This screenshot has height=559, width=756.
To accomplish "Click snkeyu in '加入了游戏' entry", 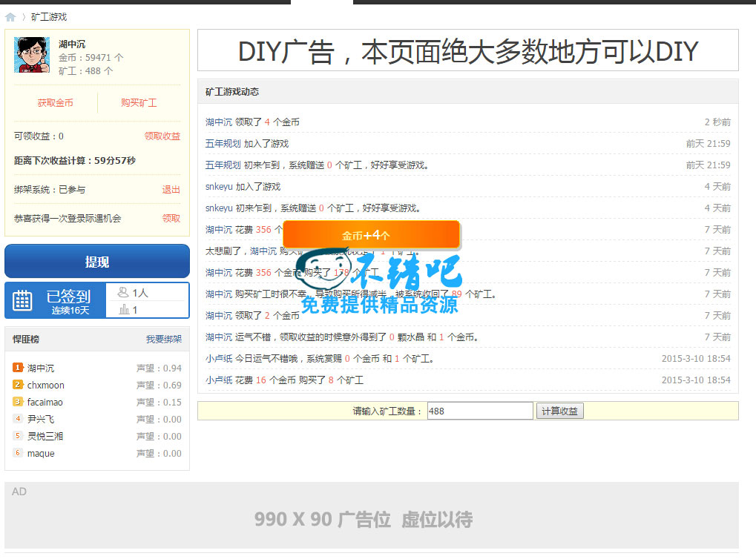I will (219, 187).
